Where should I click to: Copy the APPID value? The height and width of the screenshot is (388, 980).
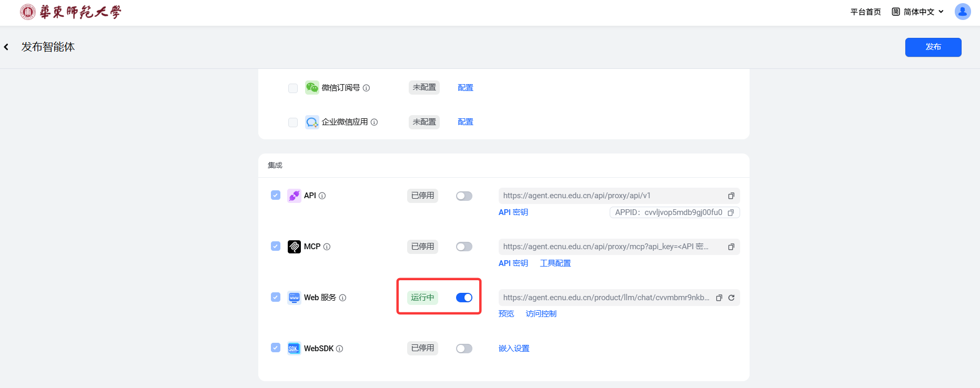(731, 213)
